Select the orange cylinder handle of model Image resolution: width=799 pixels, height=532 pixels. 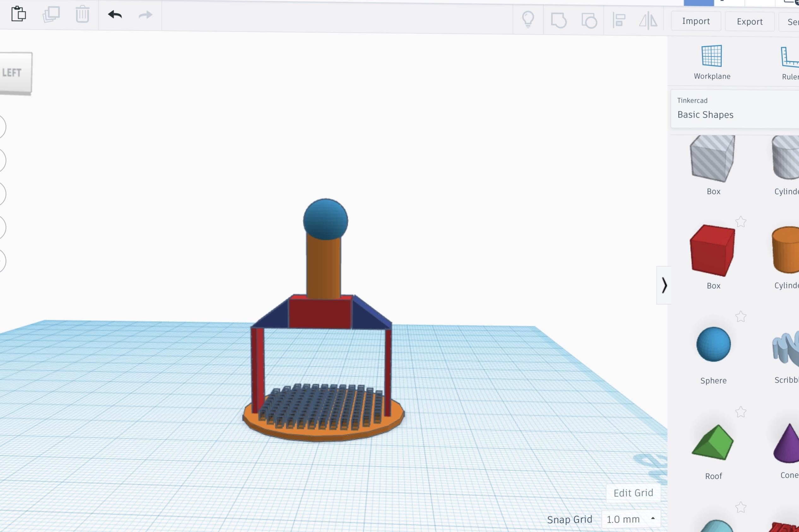point(324,266)
